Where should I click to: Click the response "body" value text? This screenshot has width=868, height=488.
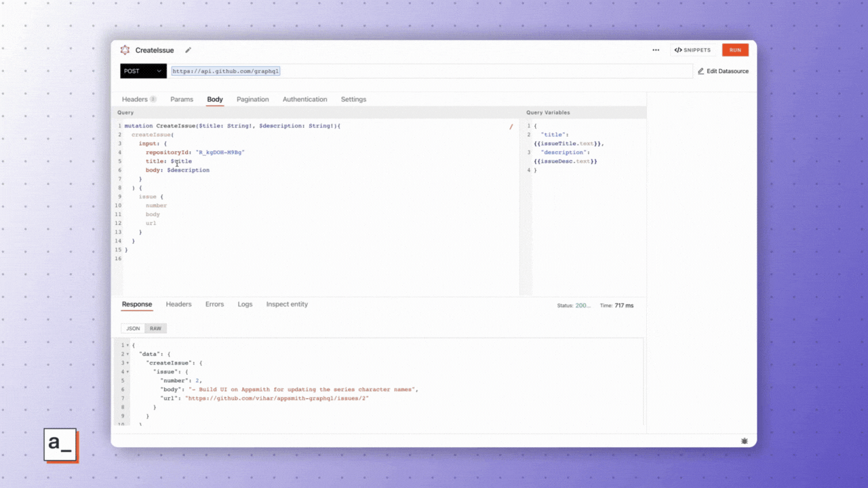(302, 390)
